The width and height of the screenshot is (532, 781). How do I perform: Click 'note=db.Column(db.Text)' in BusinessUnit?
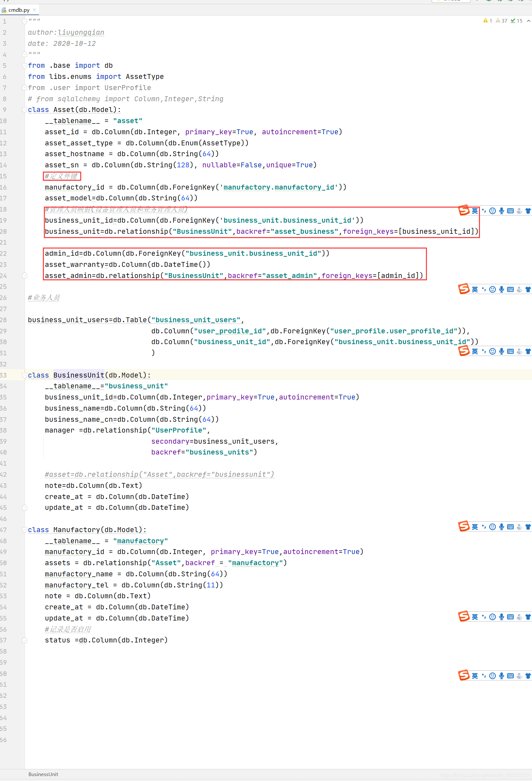click(x=94, y=485)
